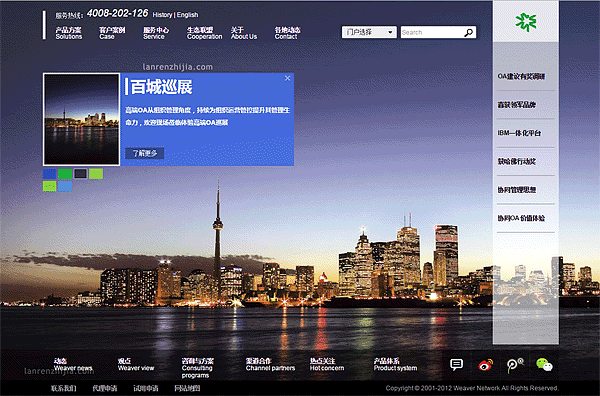The height and width of the screenshot is (396, 600).
Task: Select the dark blue color swatch
Action: point(49,174)
